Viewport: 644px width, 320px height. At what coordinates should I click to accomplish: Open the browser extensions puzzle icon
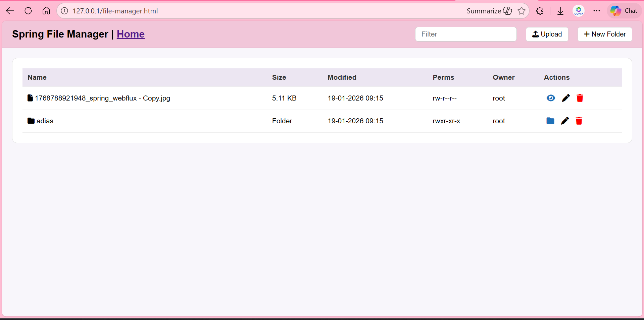pos(540,11)
